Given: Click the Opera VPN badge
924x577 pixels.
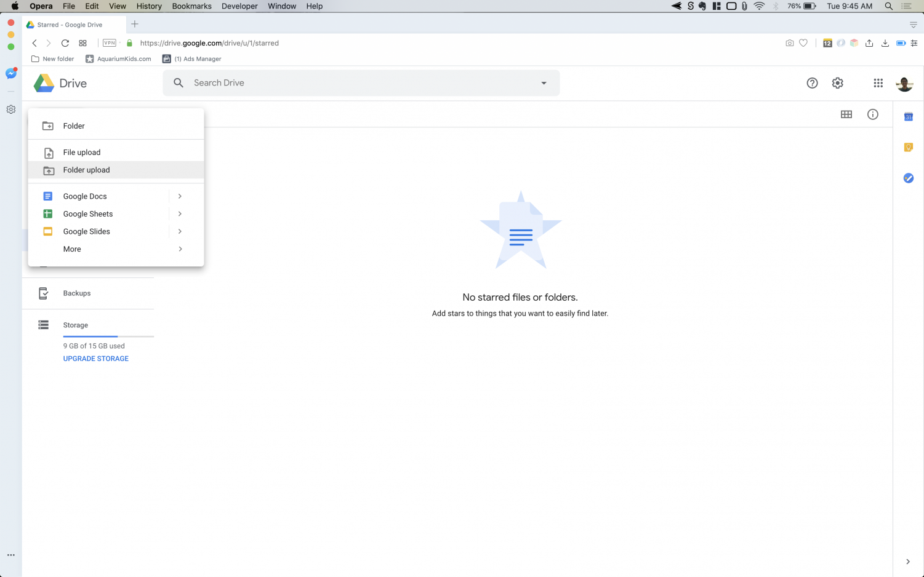Looking at the screenshot, I should (110, 43).
